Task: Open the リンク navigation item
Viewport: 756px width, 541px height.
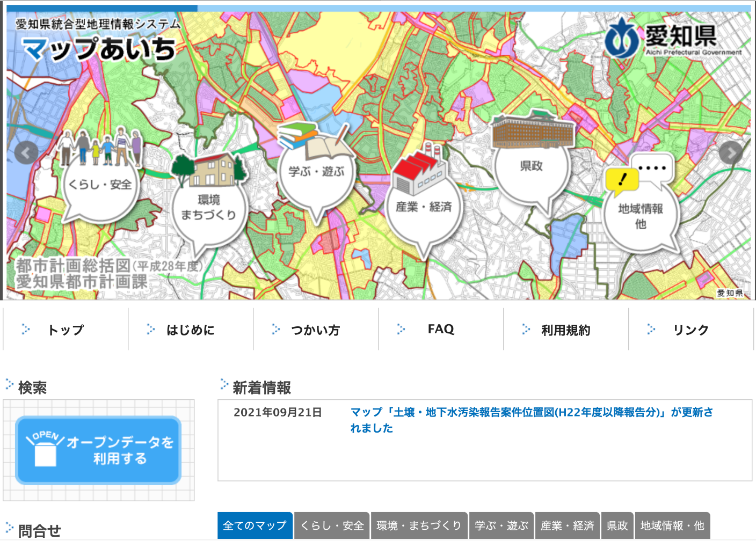Action: 691,330
